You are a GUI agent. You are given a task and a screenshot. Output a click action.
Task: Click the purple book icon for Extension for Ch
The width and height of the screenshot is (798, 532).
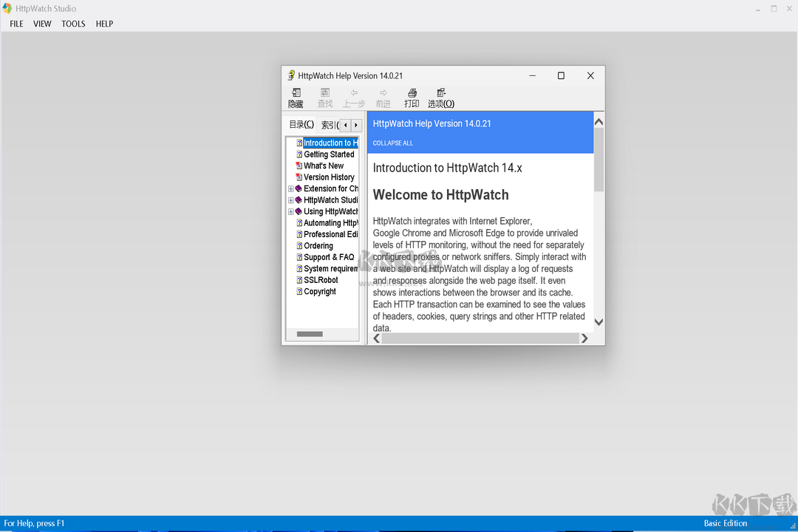(299, 188)
